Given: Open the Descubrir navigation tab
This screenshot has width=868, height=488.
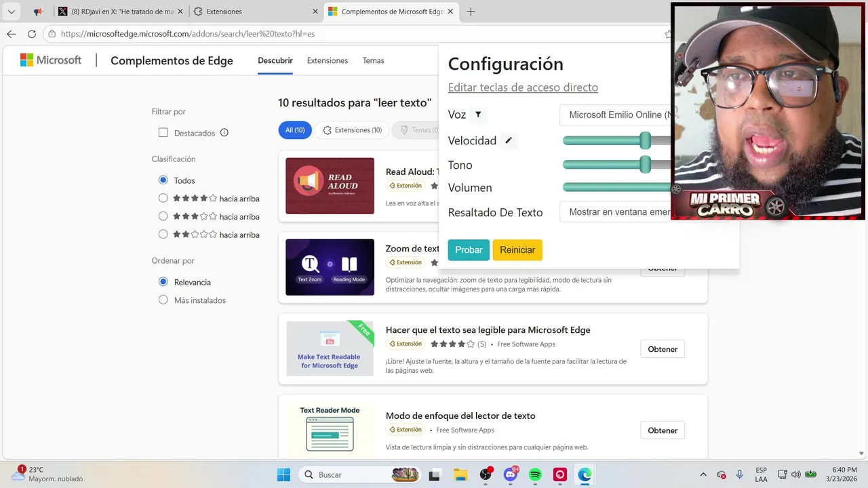Looking at the screenshot, I should point(275,60).
